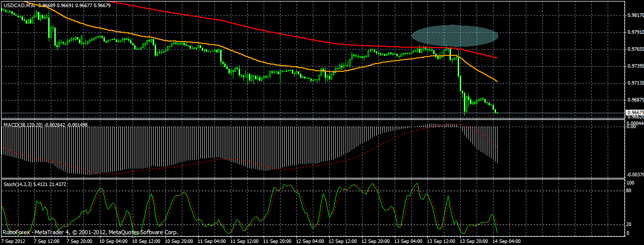The width and height of the screenshot is (644, 245).
Task: Select the gray ellipse object on the chart
Action: click(x=455, y=35)
